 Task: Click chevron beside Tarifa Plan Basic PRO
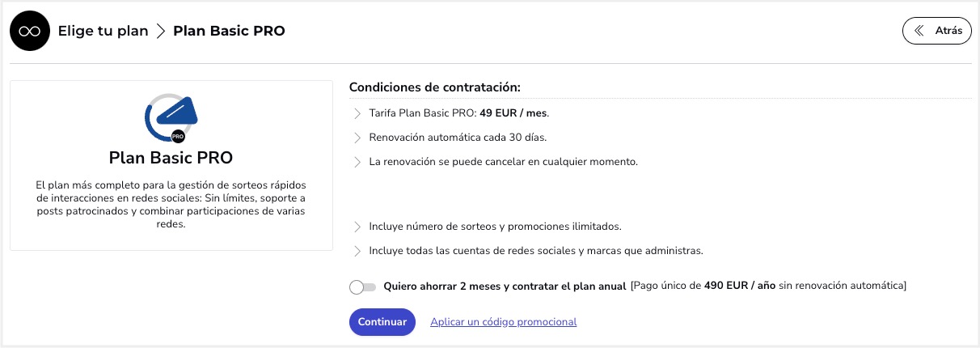(357, 113)
